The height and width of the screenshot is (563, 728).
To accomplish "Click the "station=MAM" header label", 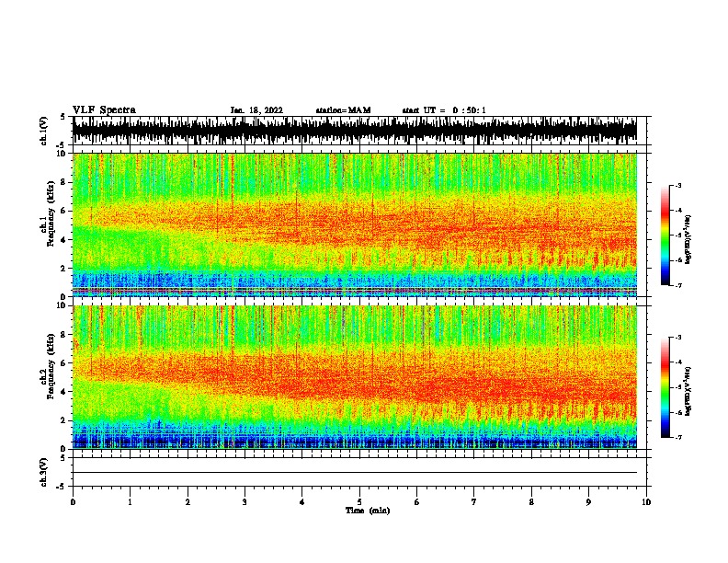I will (343, 110).
